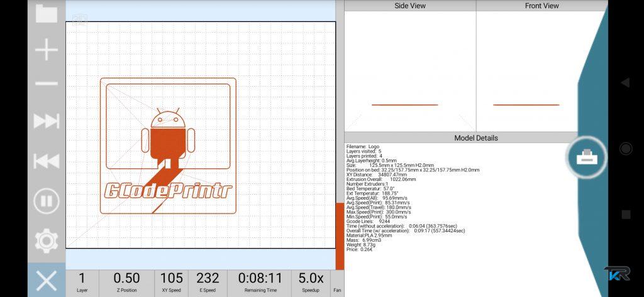Image resolution: width=644 pixels, height=297 pixels.
Task: Click the orange line in Side View
Action: (x=404, y=105)
